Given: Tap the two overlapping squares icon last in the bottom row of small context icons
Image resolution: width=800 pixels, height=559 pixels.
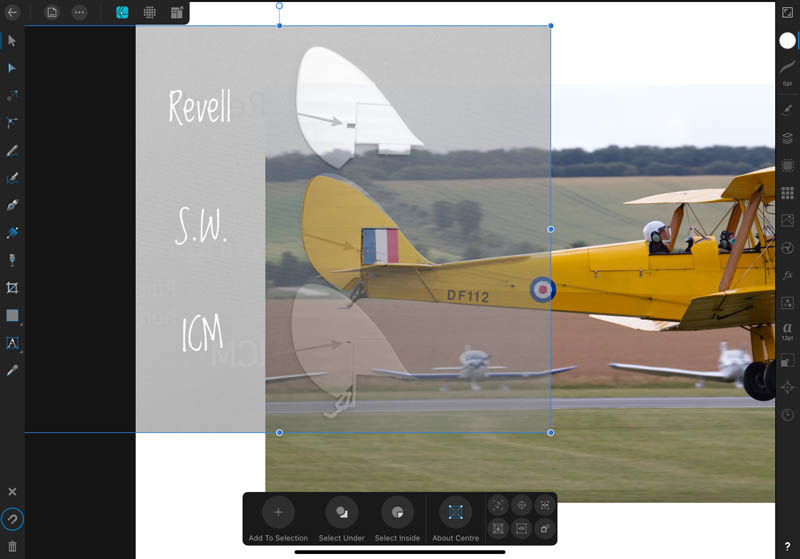Looking at the screenshot, I should [545, 528].
